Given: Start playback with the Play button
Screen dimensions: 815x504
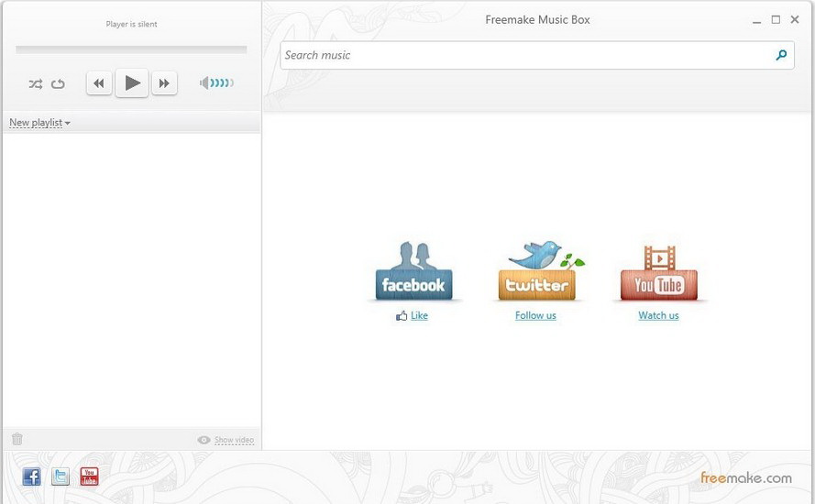Looking at the screenshot, I should tap(132, 82).
